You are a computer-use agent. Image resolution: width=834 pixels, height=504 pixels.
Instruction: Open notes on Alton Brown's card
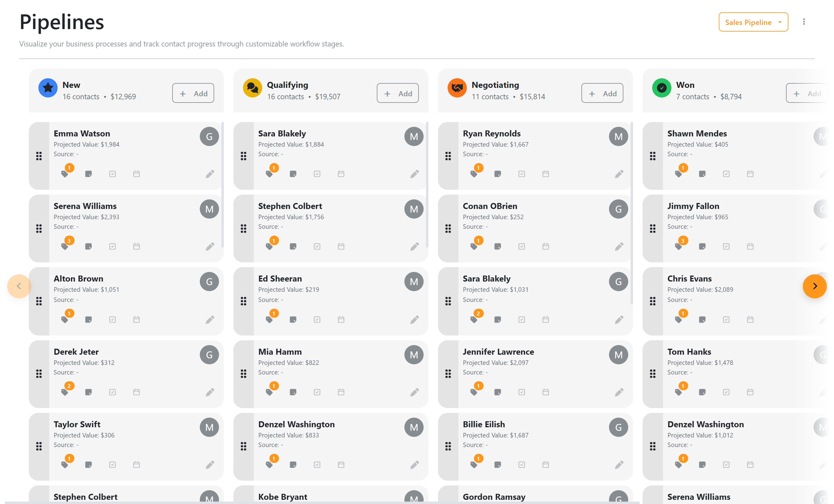pos(88,319)
